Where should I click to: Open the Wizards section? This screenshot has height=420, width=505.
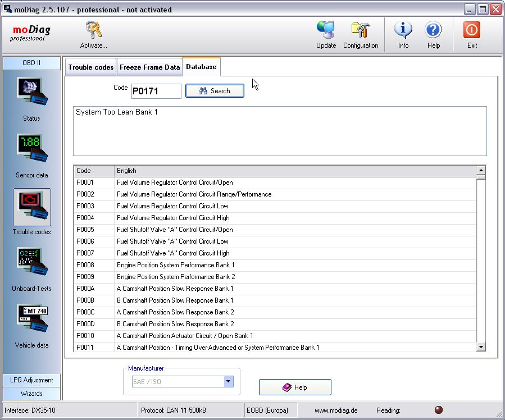pos(31,394)
